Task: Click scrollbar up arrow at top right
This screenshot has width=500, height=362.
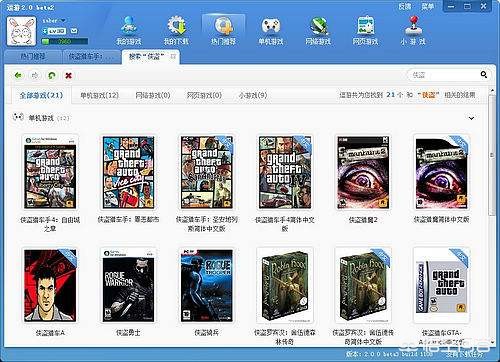Action: 492,91
